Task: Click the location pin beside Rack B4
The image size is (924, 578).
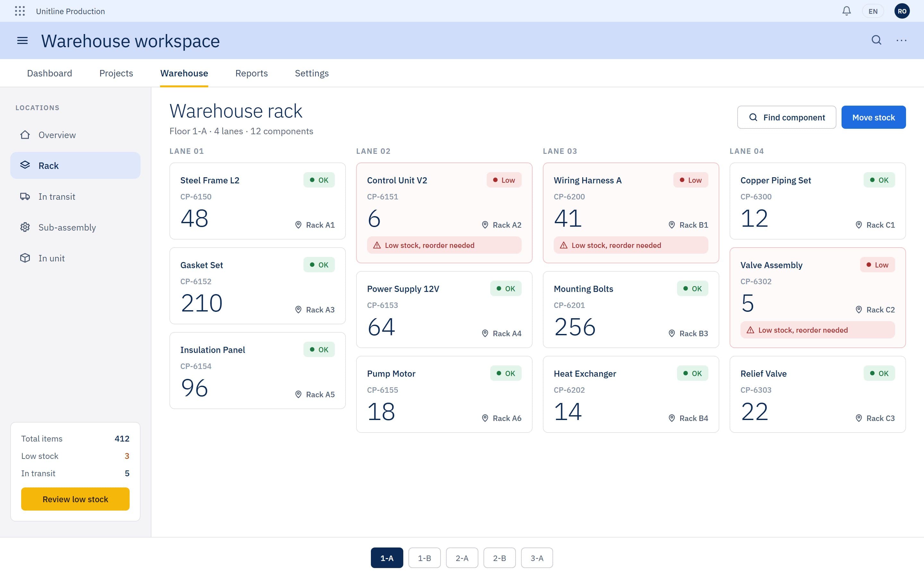Action: (672, 418)
